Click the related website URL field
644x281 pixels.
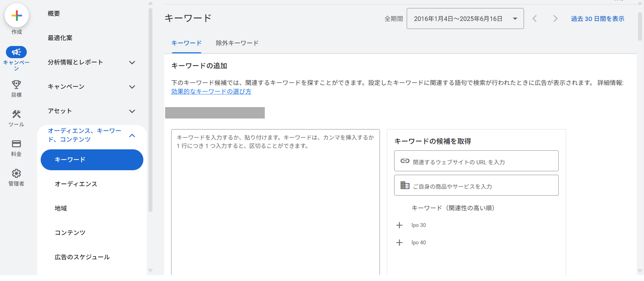pyautogui.click(x=476, y=161)
